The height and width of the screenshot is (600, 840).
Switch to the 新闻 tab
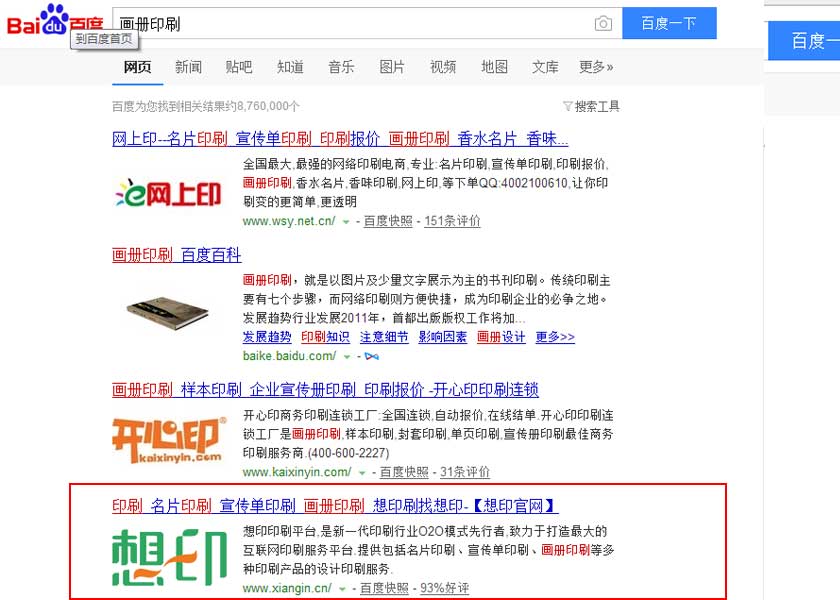188,67
